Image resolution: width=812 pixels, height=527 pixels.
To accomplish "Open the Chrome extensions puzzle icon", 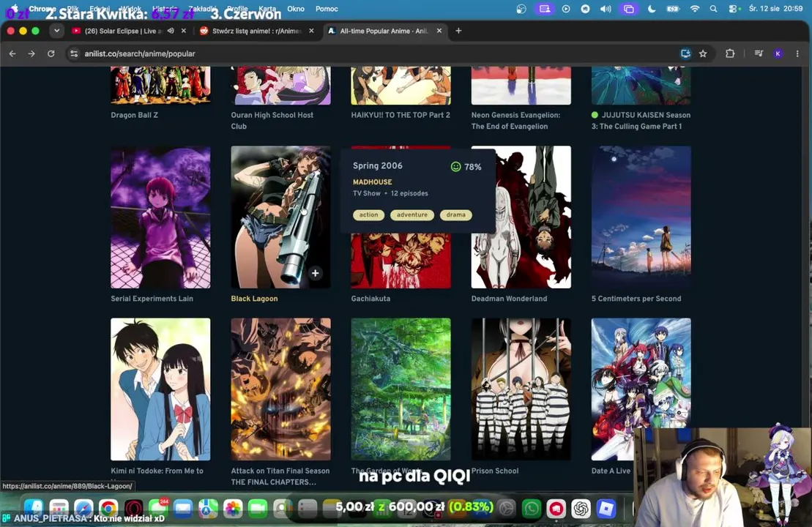I will [x=730, y=53].
